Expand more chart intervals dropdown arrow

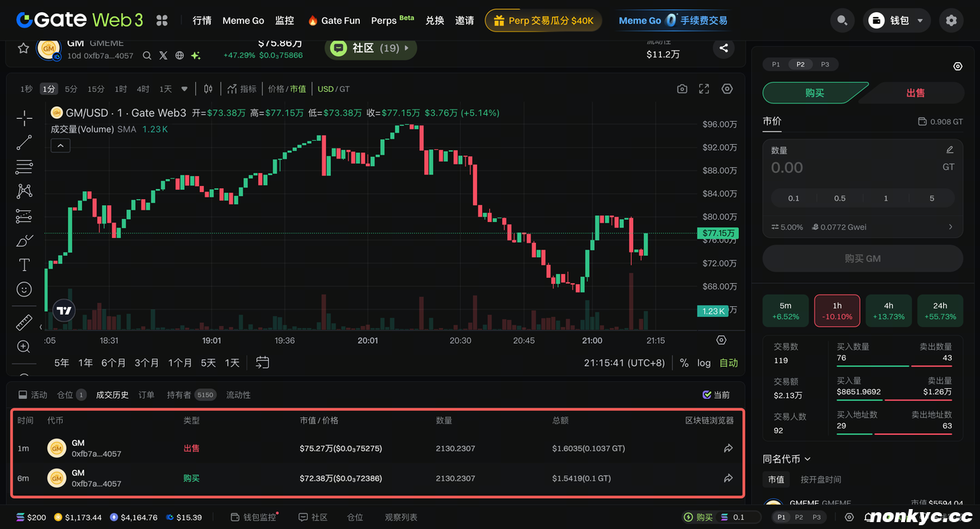click(x=185, y=89)
